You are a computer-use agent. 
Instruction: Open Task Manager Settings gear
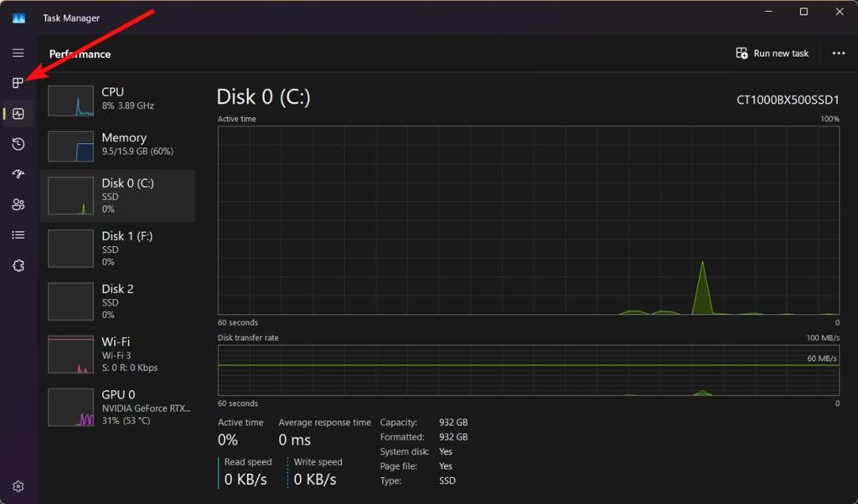pos(18,486)
